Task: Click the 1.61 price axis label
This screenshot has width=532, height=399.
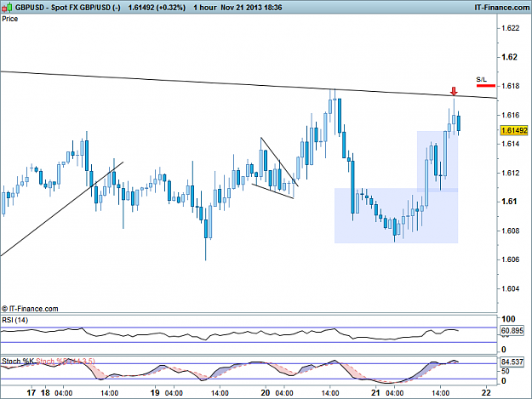Action: [509, 202]
